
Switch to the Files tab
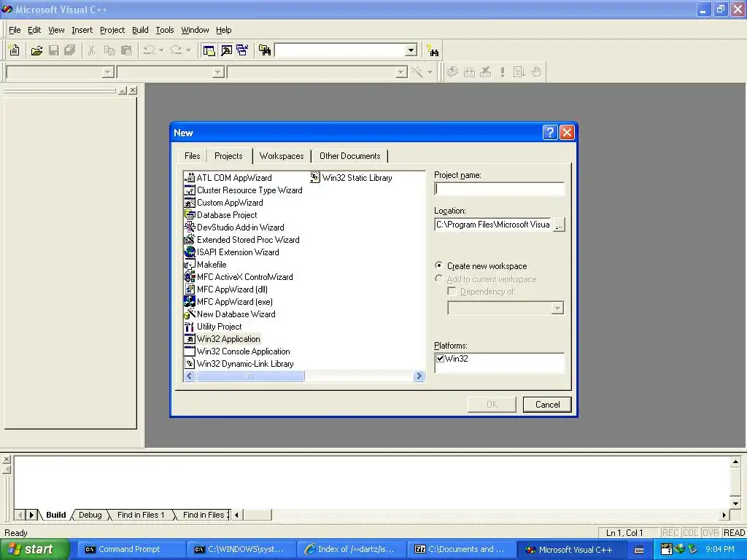[193, 156]
